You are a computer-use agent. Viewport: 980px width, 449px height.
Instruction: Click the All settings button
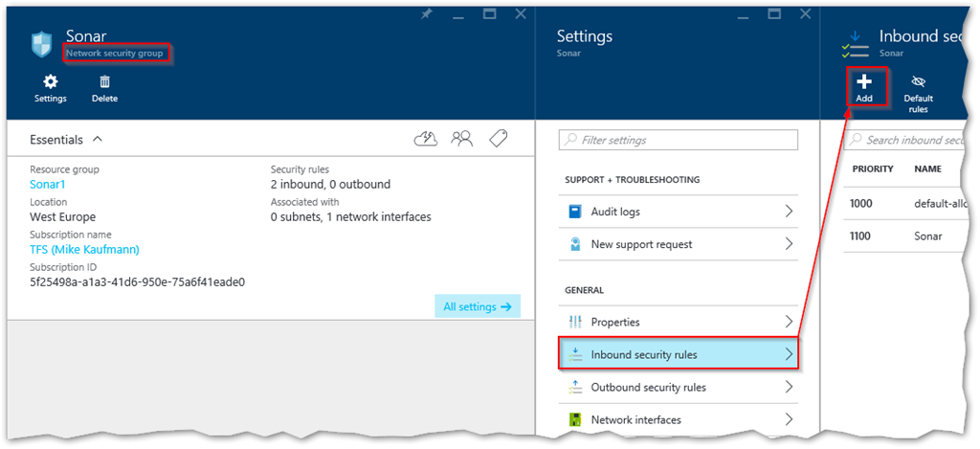[x=477, y=306]
